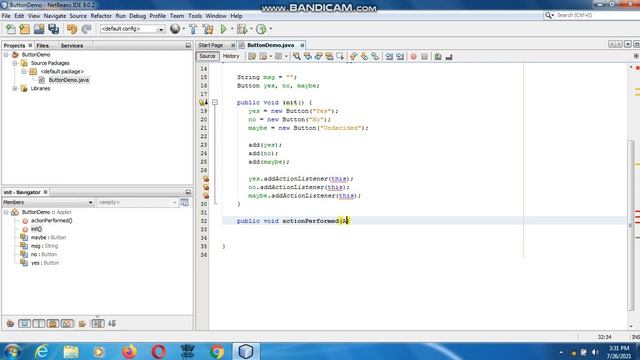Open the Members dropdown in Navigator
The width and height of the screenshot is (640, 360).
point(48,202)
